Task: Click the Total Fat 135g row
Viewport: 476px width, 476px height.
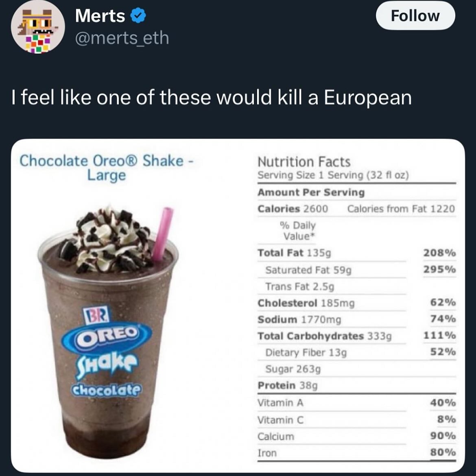Action: [x=294, y=253]
